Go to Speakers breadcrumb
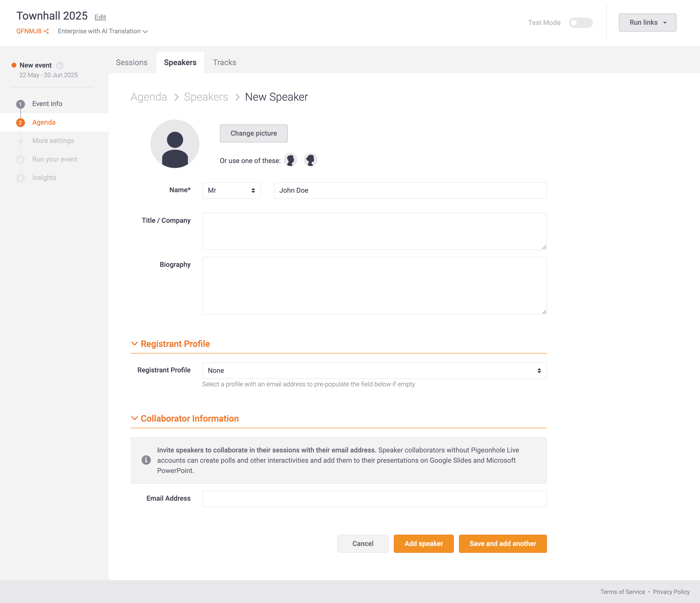 click(206, 97)
